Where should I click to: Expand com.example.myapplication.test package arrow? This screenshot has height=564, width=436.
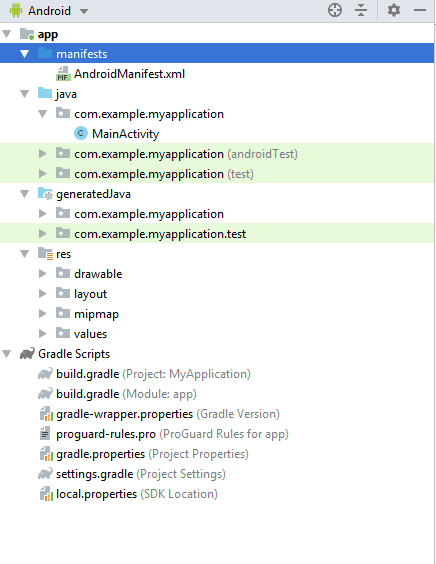click(42, 234)
